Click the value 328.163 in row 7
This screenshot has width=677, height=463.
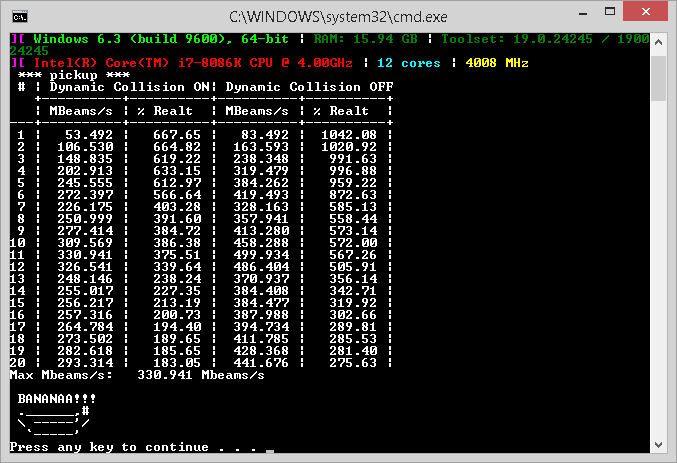point(261,207)
